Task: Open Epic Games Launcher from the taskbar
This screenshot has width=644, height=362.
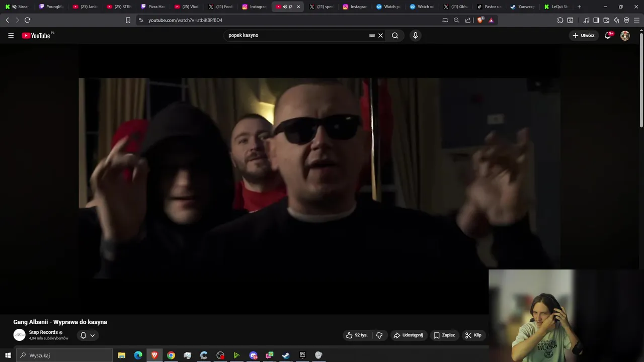Action: coord(302,355)
